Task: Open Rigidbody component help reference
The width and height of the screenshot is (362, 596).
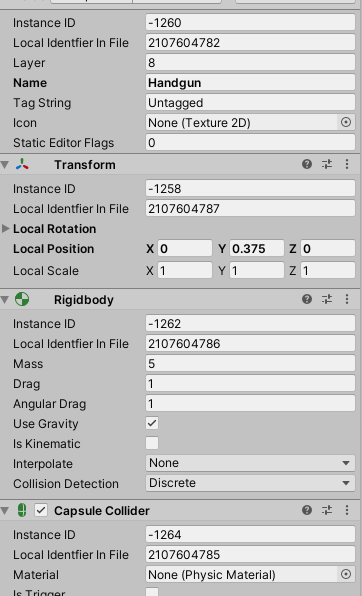Action: point(307,299)
